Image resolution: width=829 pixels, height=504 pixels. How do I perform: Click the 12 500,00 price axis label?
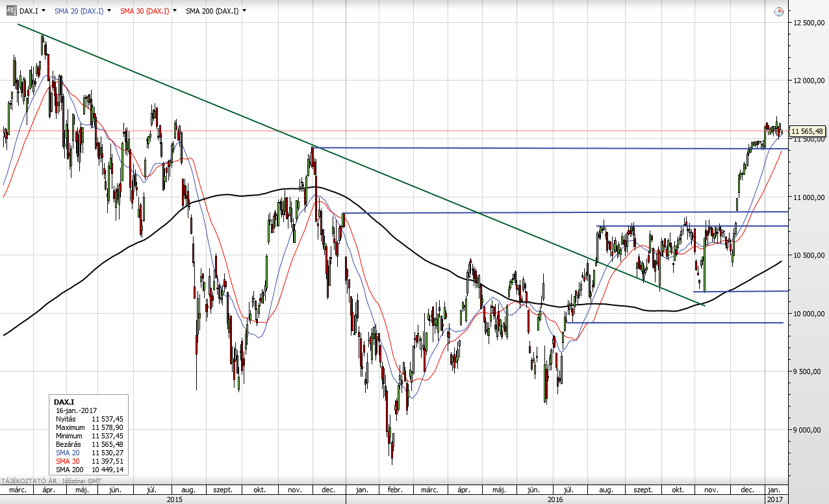point(808,23)
